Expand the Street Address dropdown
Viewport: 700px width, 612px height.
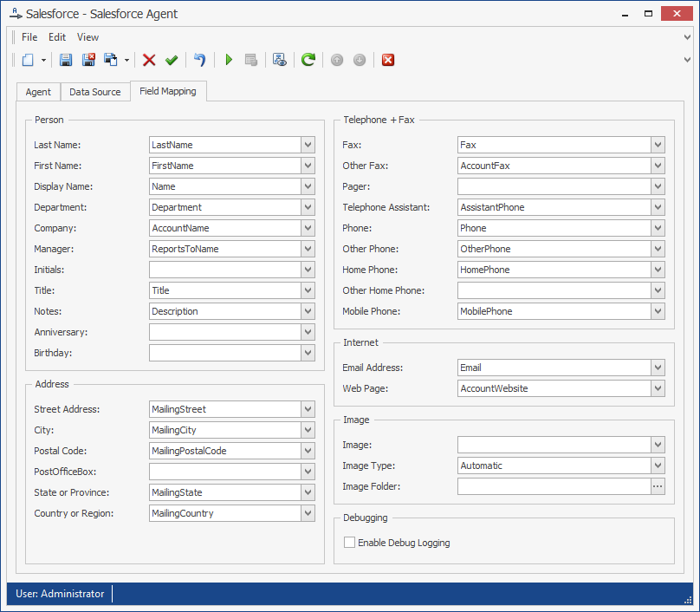tap(308, 409)
